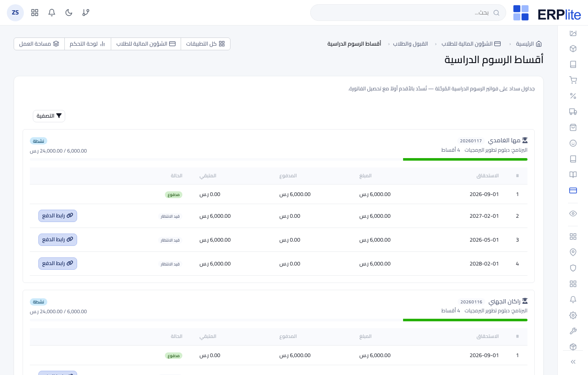Toggle dark mode with the moon icon

tap(69, 13)
